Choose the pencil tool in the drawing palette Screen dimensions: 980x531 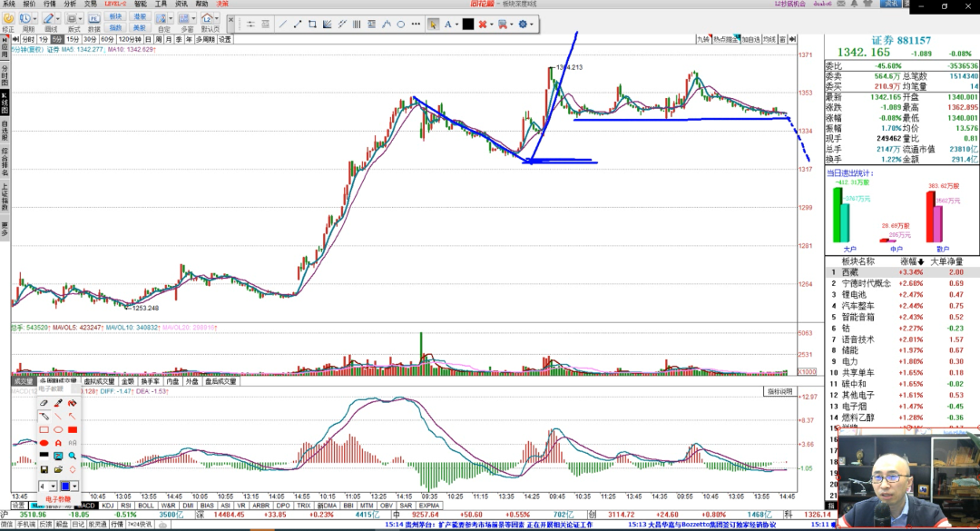tap(44, 417)
